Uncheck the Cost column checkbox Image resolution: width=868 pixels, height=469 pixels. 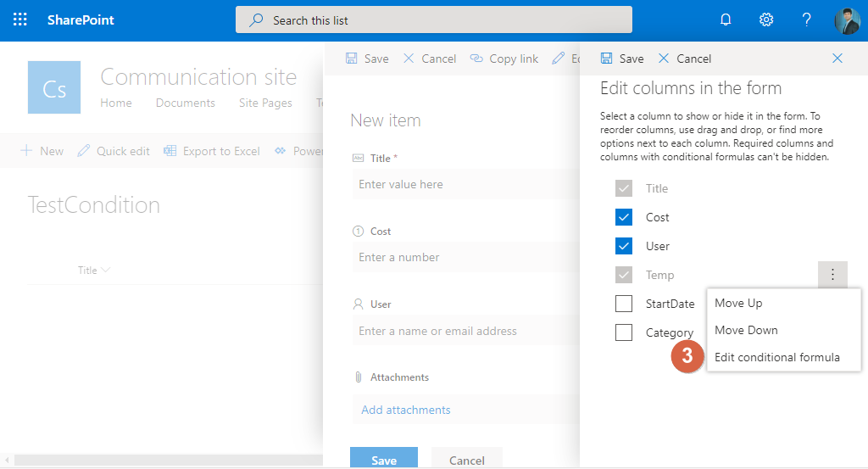pyautogui.click(x=624, y=217)
